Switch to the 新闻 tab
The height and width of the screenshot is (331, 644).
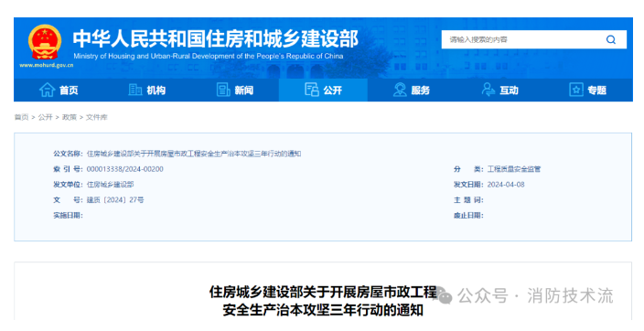[x=235, y=90]
